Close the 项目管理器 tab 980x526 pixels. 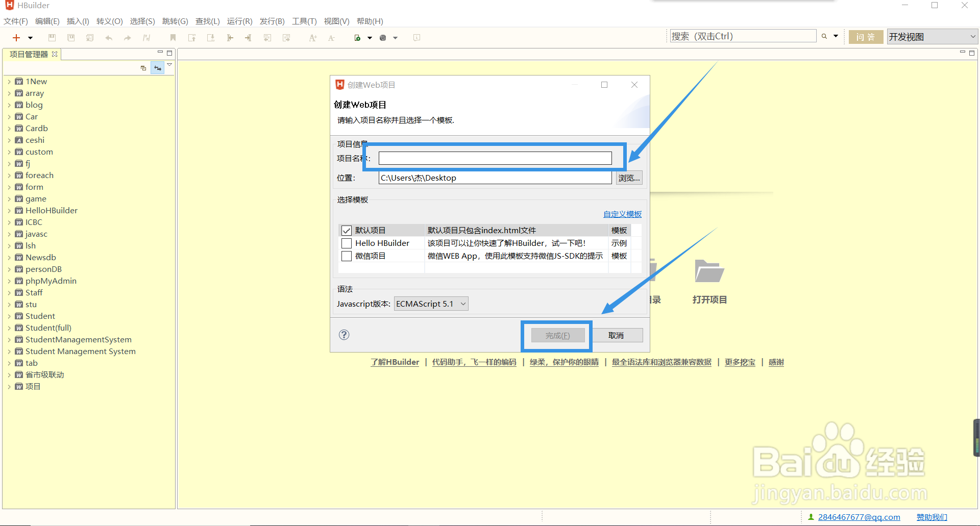pos(55,54)
